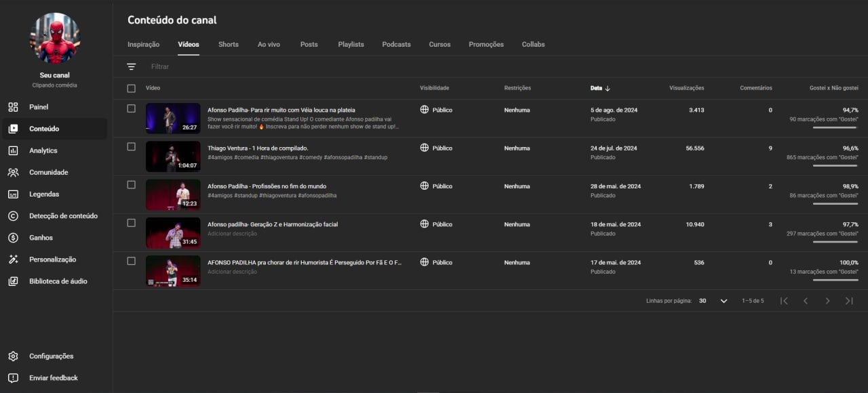
Task: Toggle the select-all videos checkbox
Action: click(x=132, y=88)
